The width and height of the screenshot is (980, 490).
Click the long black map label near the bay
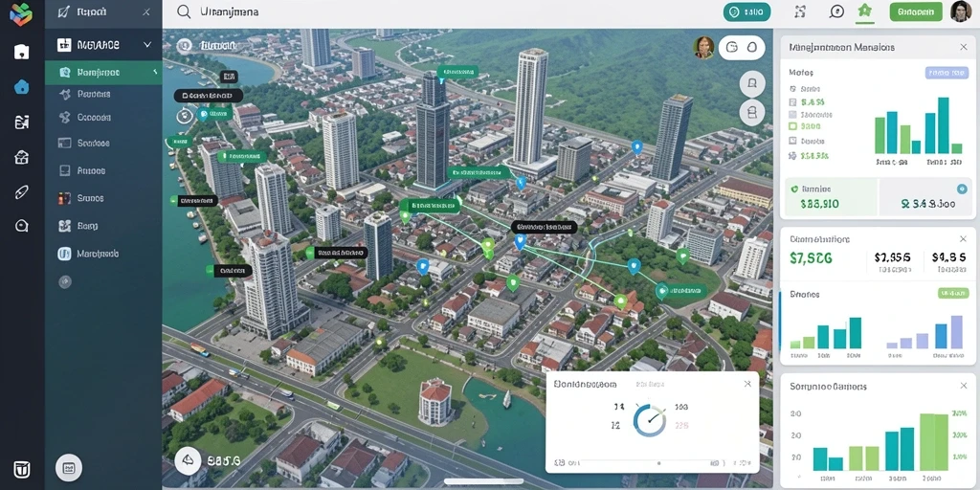tap(208, 96)
